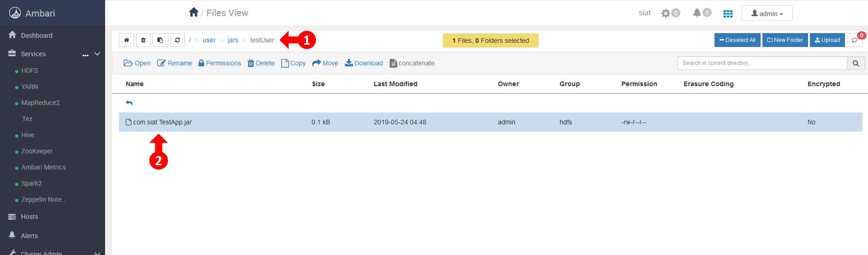Expand the Services sidebar section
868x255 pixels.
pos(97,54)
